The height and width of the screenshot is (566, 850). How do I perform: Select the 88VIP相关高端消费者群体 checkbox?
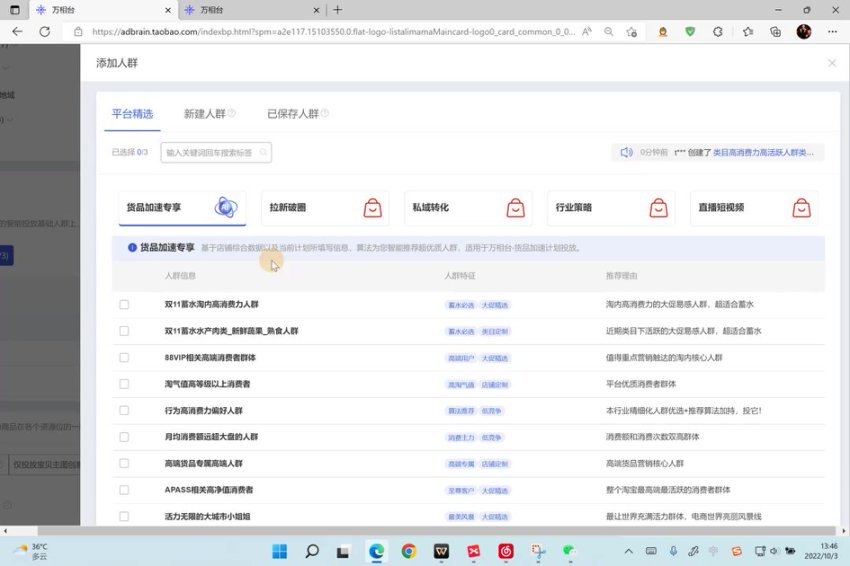124,357
